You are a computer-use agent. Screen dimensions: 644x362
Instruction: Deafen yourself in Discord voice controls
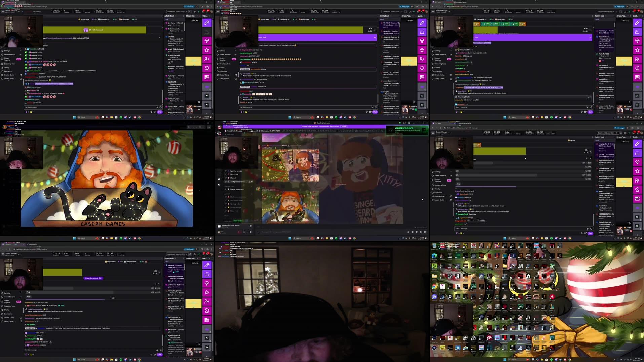(x=244, y=232)
